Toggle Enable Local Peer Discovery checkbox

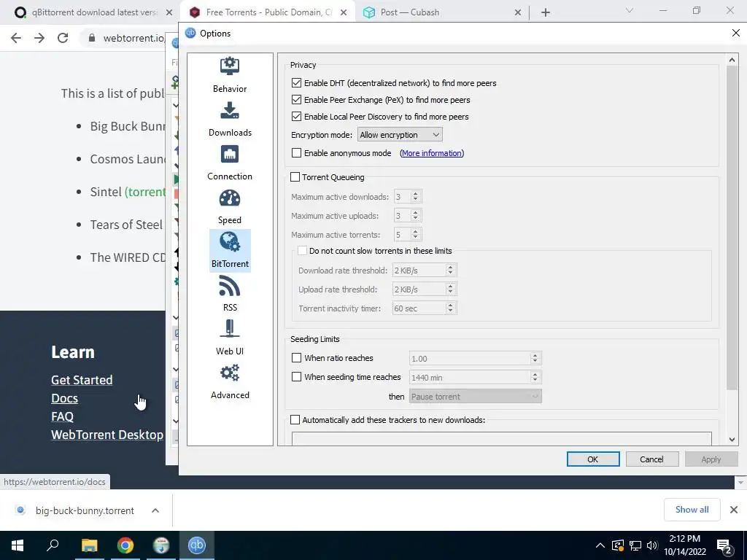click(296, 116)
